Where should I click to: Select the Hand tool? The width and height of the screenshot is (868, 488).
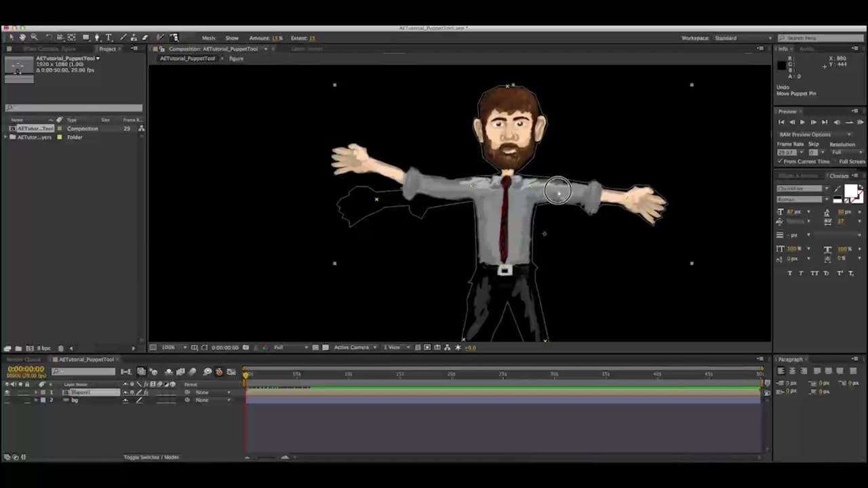click(24, 37)
